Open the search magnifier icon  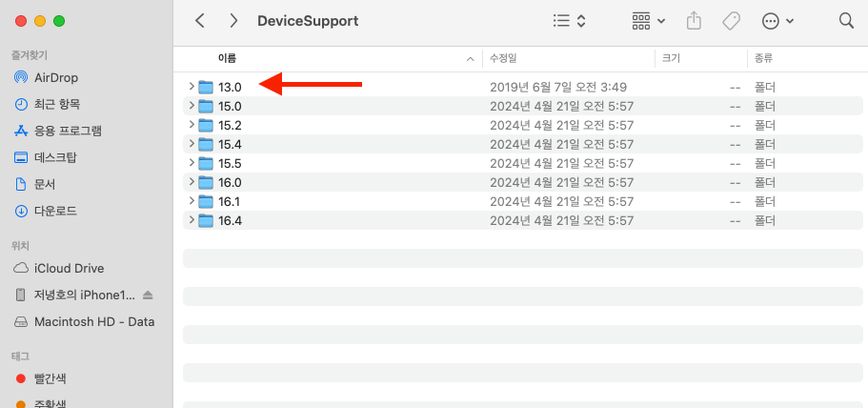846,21
